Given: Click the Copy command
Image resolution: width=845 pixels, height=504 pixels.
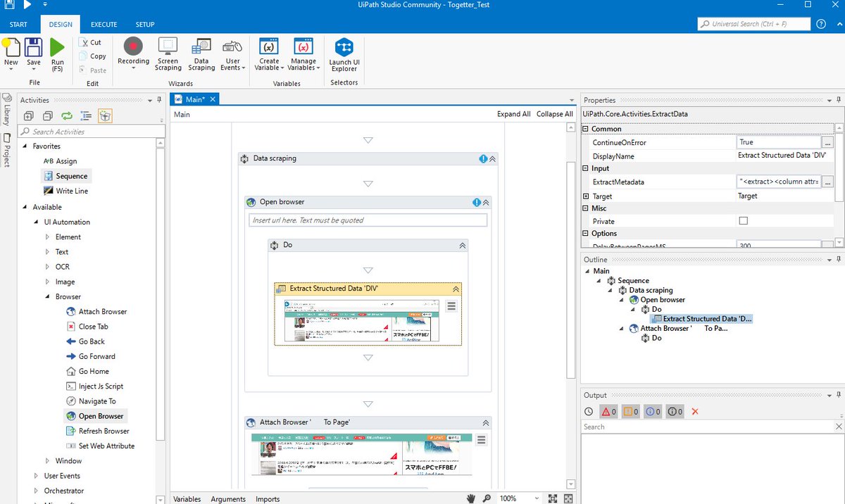Looking at the screenshot, I should point(92,56).
